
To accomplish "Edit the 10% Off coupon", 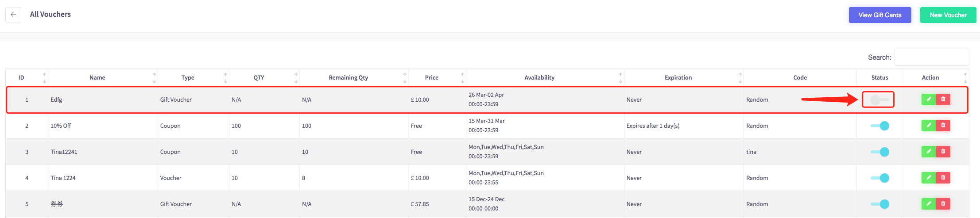I will point(929,126).
